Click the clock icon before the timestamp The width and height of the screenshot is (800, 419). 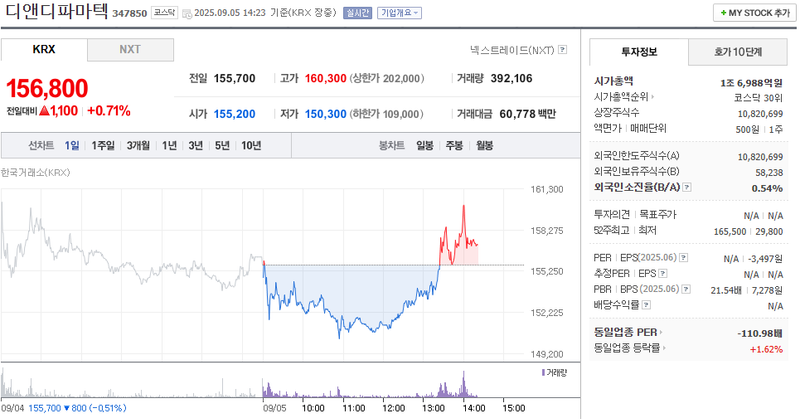187,13
